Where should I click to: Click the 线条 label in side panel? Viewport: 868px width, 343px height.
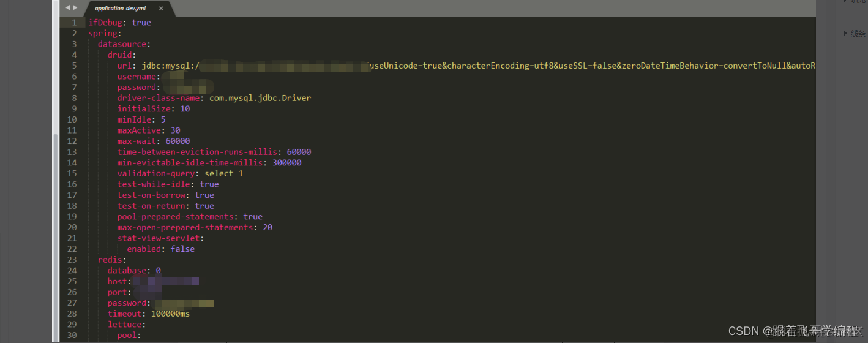858,33
